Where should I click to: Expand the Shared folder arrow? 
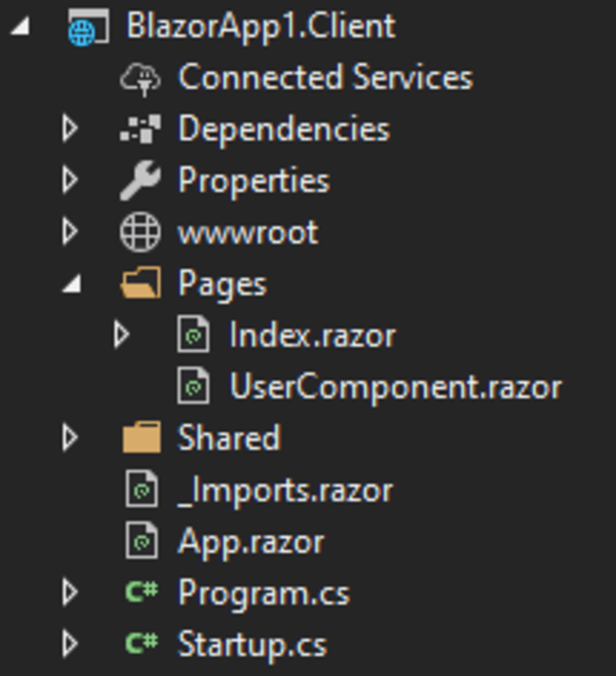70,437
